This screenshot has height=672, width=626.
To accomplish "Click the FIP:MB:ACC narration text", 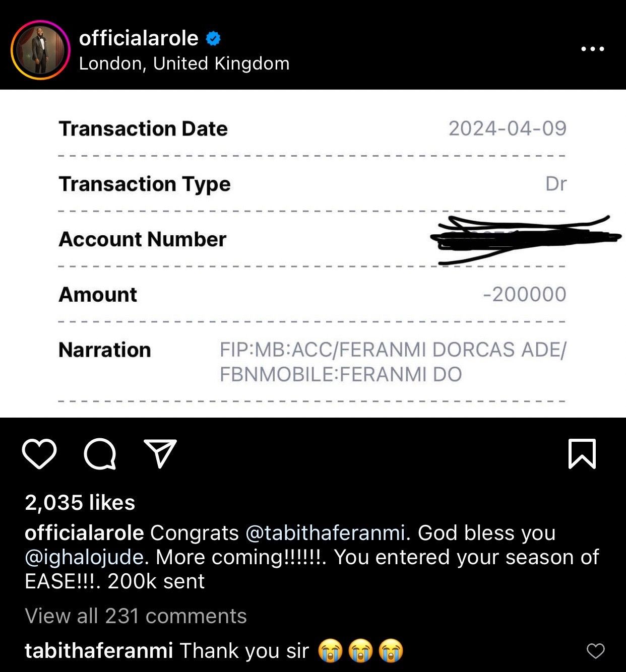I will pyautogui.click(x=393, y=362).
